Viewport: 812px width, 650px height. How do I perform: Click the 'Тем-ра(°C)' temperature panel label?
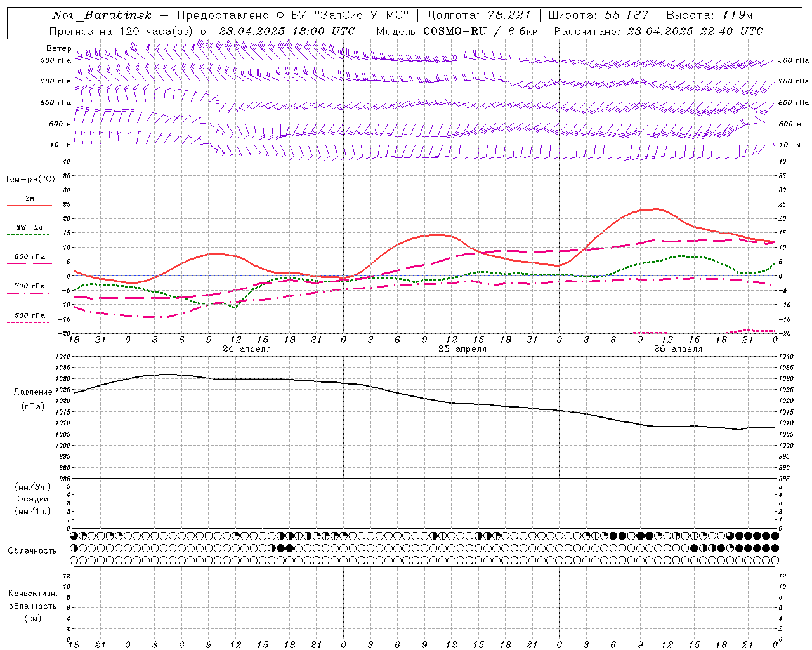pos(30,179)
